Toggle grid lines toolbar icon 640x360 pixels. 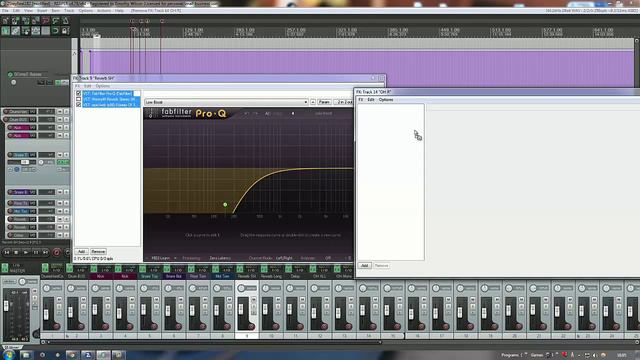click(46, 31)
